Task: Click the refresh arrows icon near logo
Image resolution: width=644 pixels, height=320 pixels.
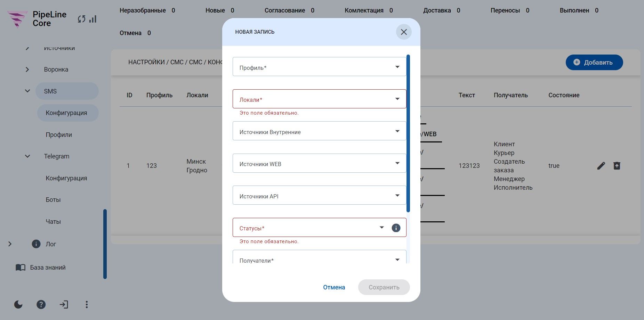Action: [81, 19]
